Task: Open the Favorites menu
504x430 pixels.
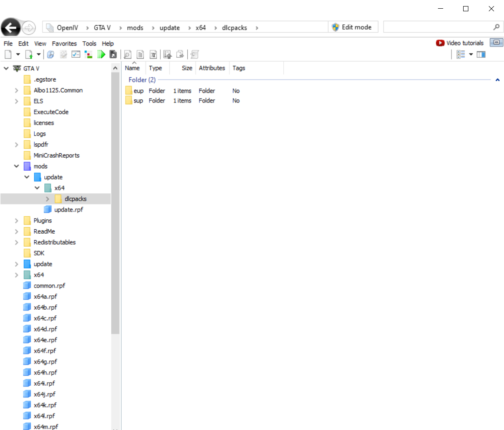Action: (x=64, y=43)
